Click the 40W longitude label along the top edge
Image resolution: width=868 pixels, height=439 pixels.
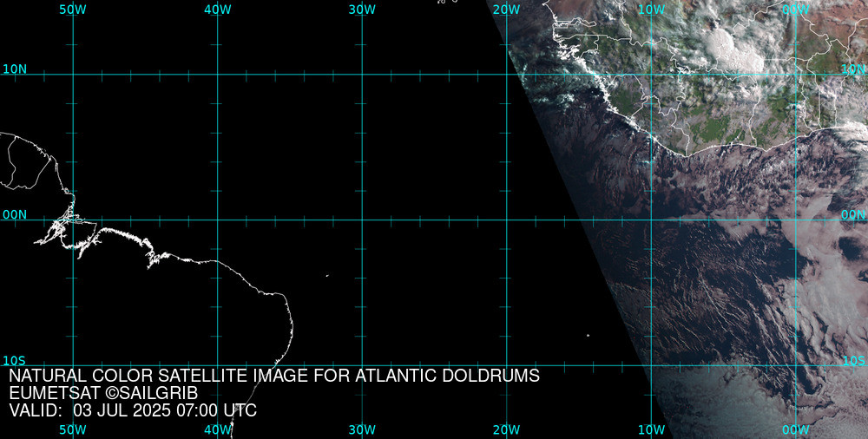point(218,10)
